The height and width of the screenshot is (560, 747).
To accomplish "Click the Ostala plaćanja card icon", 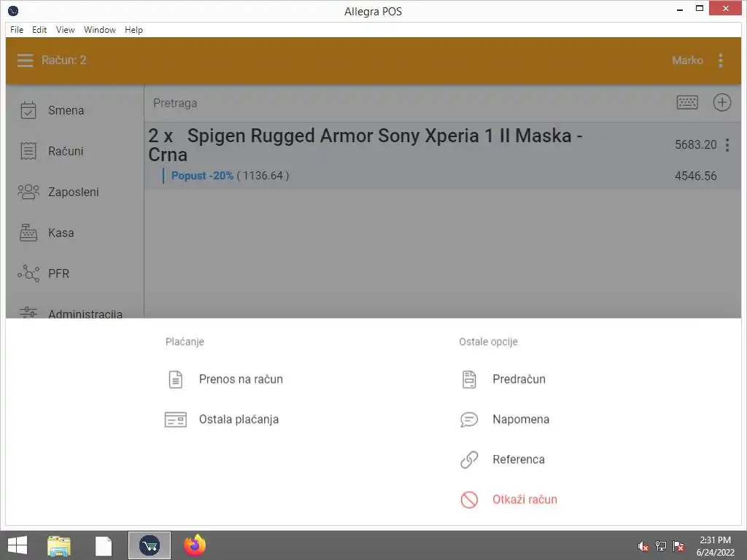I will 175,419.
